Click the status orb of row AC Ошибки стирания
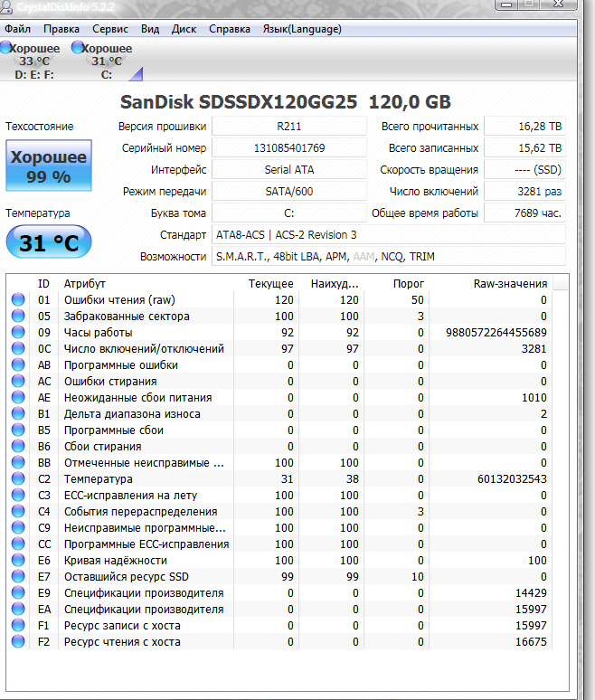595x700 pixels. [18, 381]
